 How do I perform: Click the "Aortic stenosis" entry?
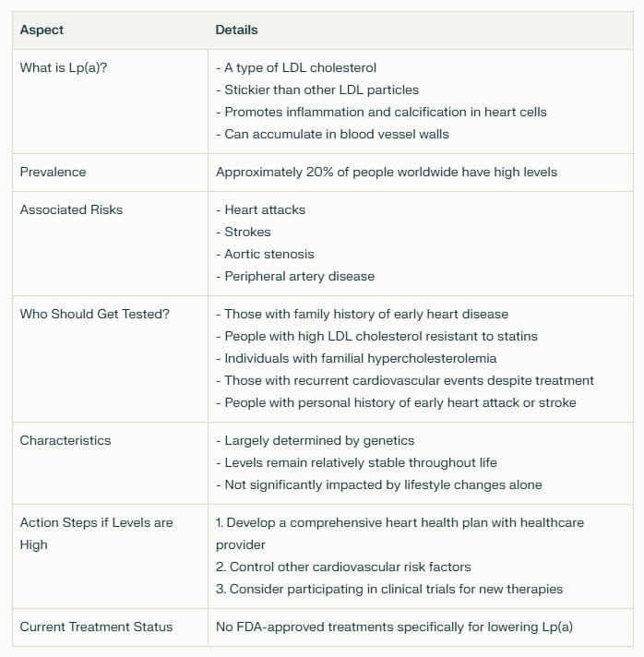[x=265, y=254]
